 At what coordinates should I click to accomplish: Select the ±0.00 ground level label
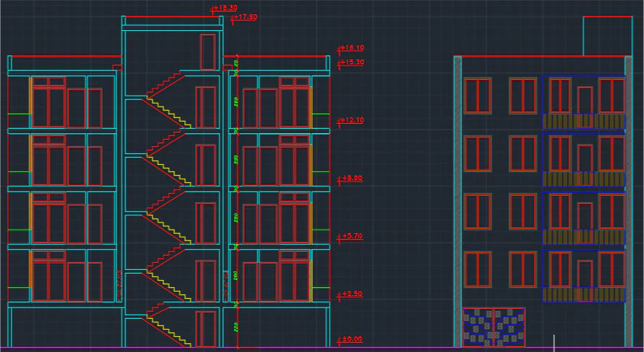[x=352, y=339]
